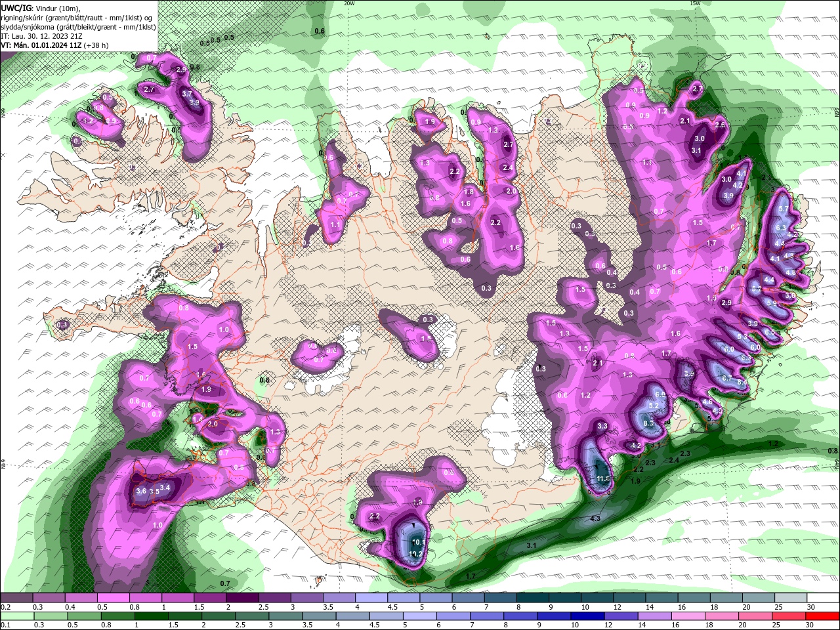Click the '20W' longitude label

click(x=349, y=3)
